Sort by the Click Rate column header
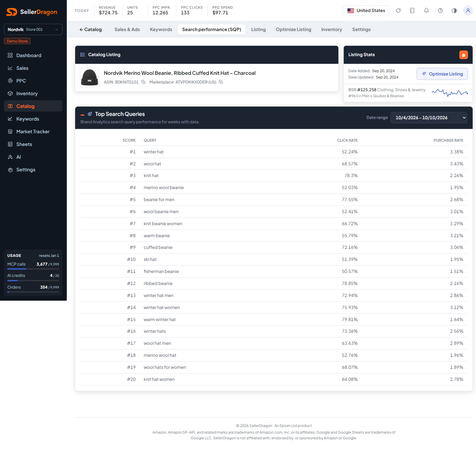 tap(347, 140)
